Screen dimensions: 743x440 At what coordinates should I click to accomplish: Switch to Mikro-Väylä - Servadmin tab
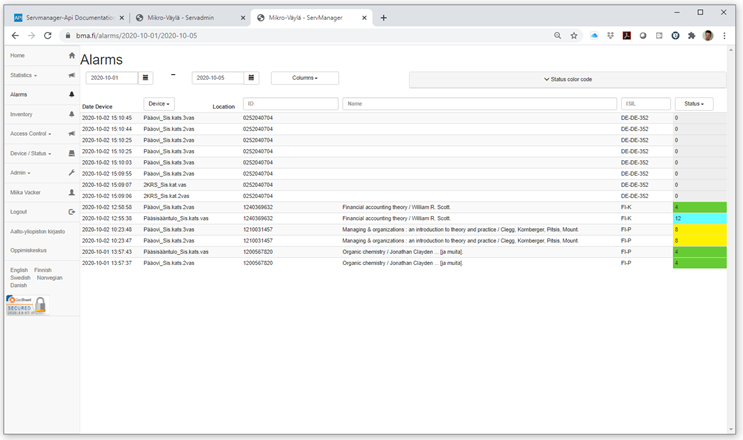(188, 17)
